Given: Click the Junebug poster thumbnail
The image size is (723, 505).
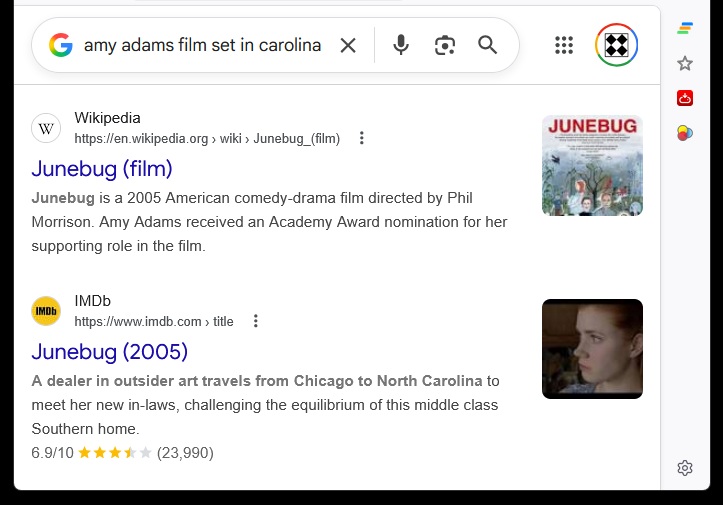Looking at the screenshot, I should (592, 166).
